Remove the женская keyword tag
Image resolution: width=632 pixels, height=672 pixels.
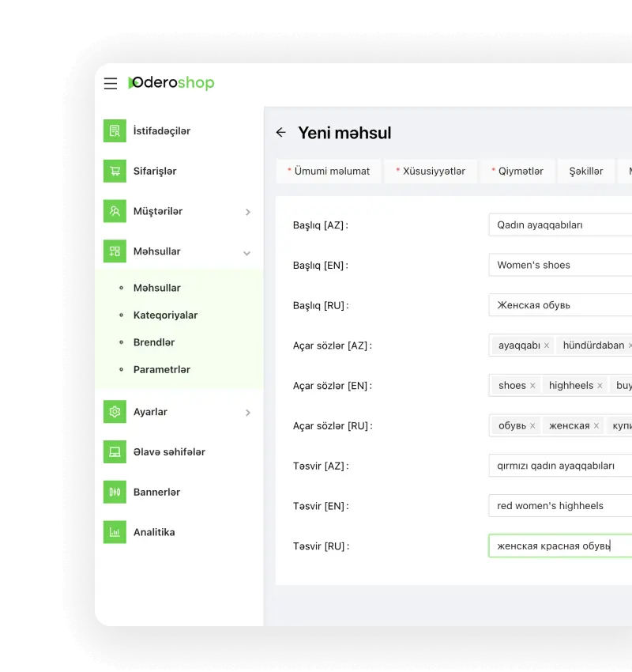(x=596, y=426)
